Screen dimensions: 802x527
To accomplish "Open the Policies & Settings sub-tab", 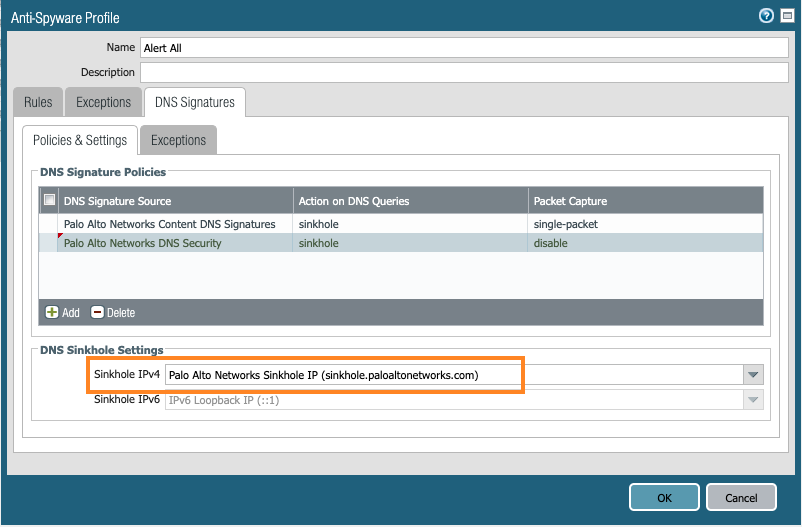I will [x=80, y=140].
